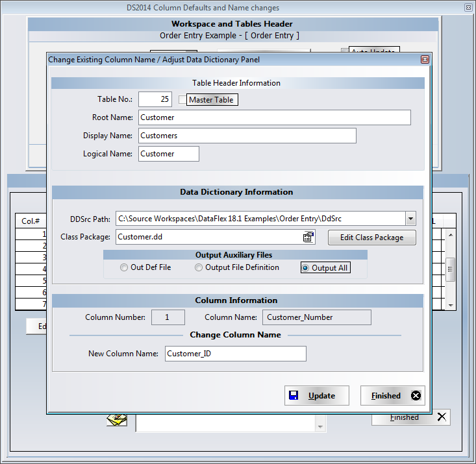The width and height of the screenshot is (476, 464).
Task: Click the background Finished button with X
Action: point(410,417)
